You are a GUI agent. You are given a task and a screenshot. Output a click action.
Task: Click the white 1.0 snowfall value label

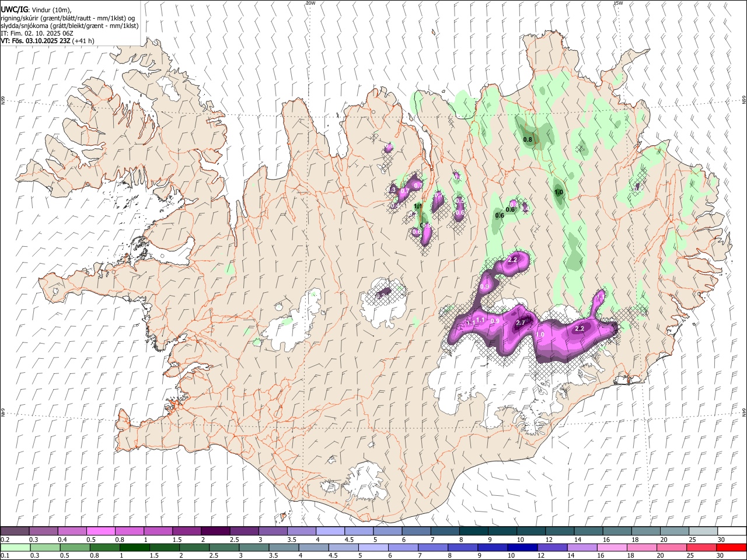click(x=540, y=334)
